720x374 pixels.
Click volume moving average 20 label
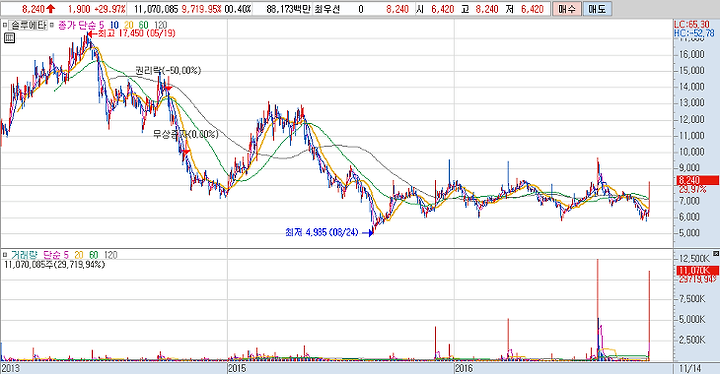[x=79, y=255]
